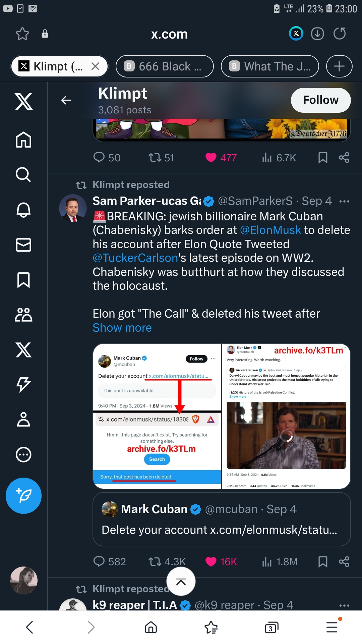362x644 pixels.
Task: Follow the Klimpt account
Action: click(321, 100)
